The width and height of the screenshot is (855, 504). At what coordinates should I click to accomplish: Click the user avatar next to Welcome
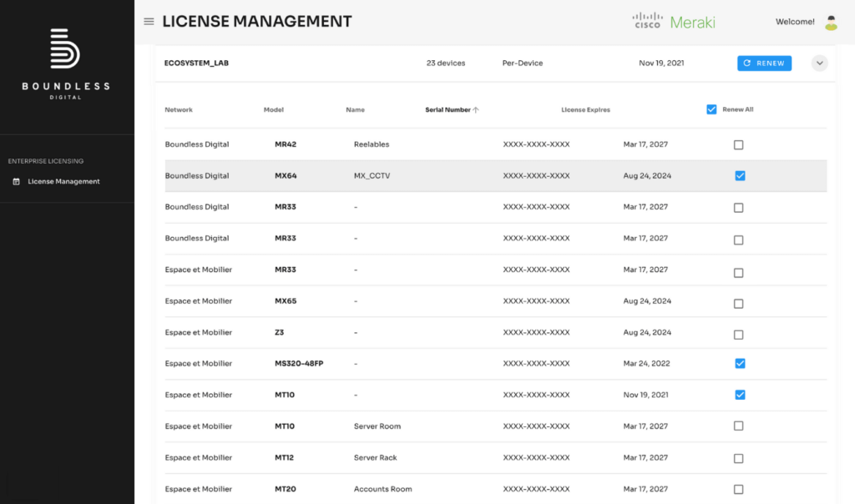point(831,23)
